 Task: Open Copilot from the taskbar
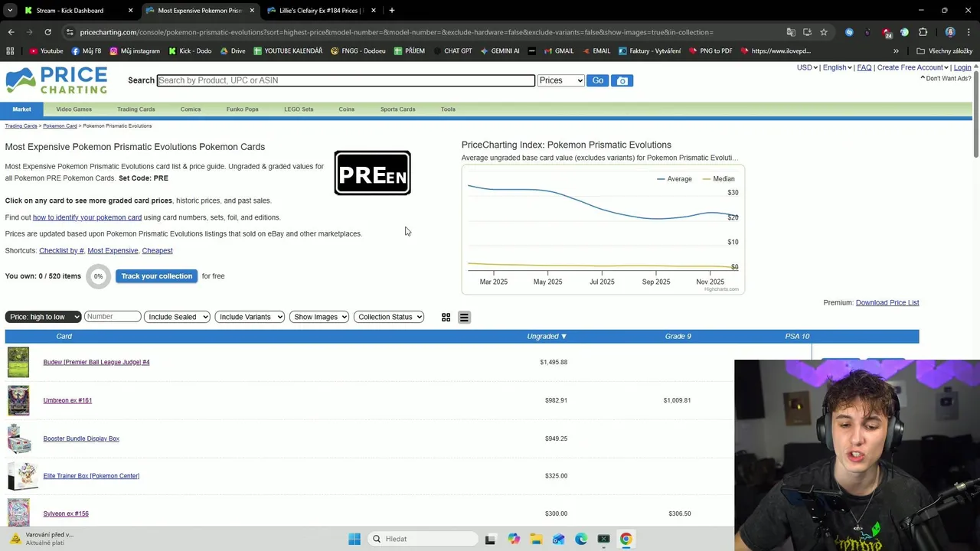click(x=513, y=539)
